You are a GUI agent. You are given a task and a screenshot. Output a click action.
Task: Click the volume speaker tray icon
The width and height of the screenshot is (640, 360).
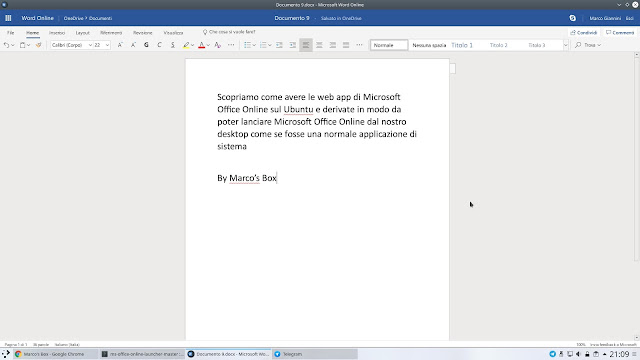pyautogui.click(x=578, y=354)
